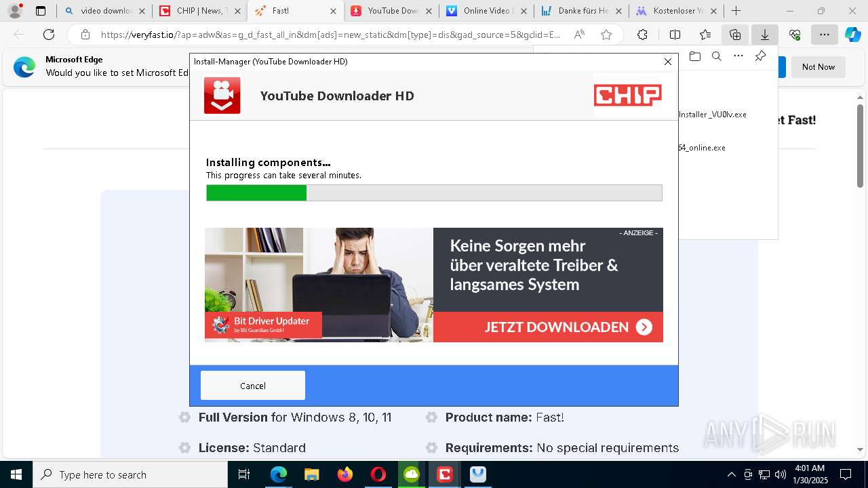This screenshot has width=868, height=488.
Task: Open the Copilot sidebar icon
Action: (x=853, y=35)
